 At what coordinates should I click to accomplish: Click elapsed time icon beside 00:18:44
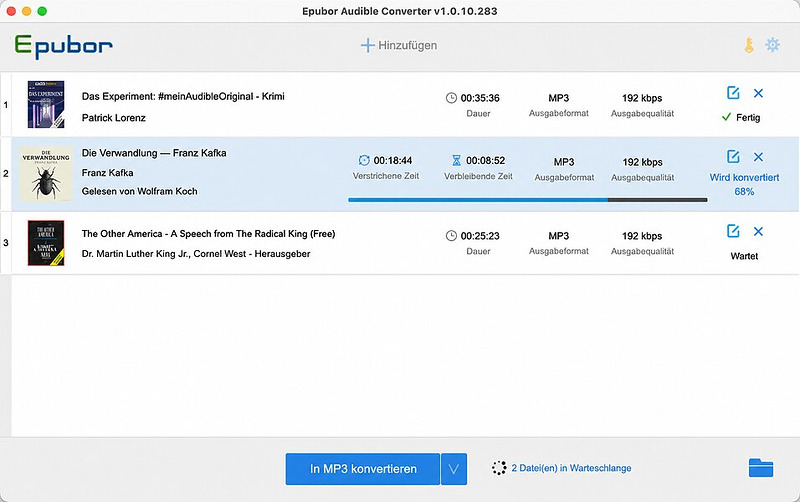point(364,161)
